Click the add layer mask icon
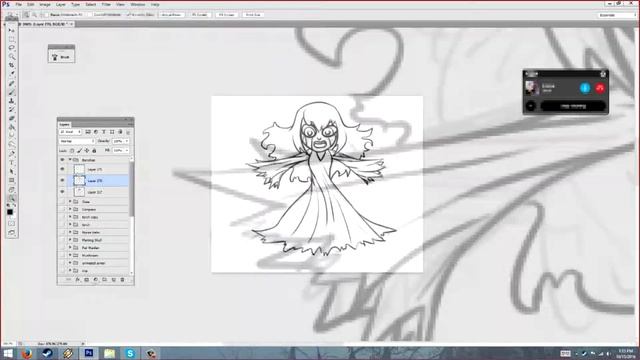The height and width of the screenshot is (360, 640). (x=87, y=280)
